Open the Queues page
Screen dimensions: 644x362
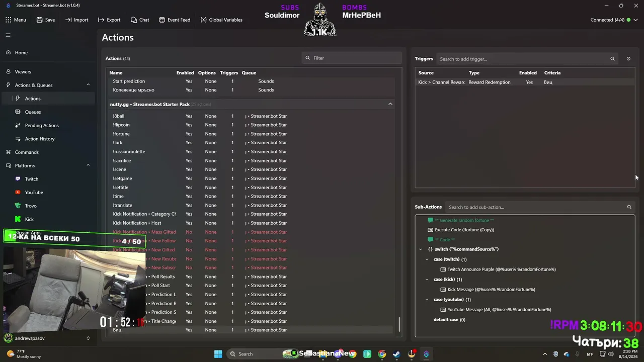(48, 112)
